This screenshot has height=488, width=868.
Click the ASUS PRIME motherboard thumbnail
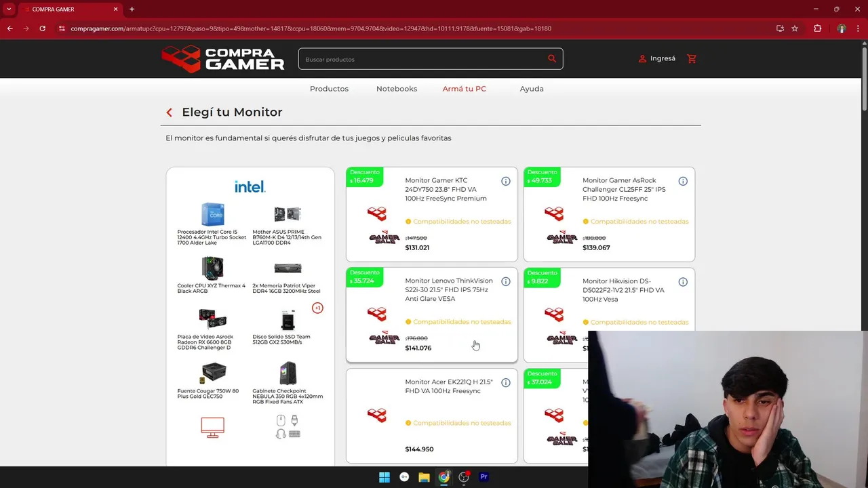288,214
